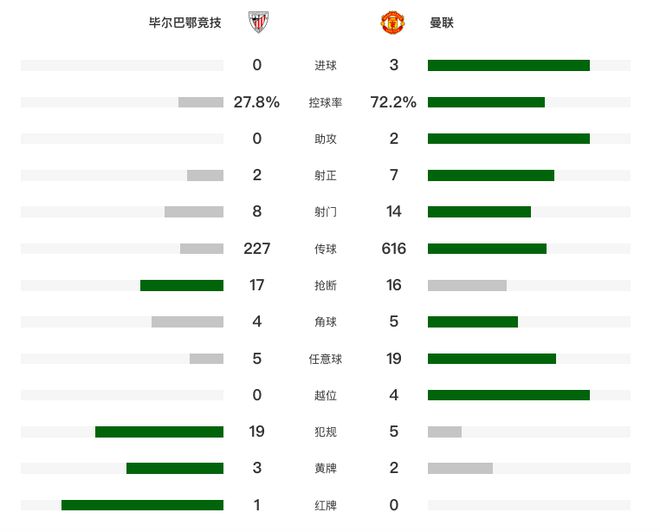Click Bilbao's green 犯规 bar

pyautogui.click(x=159, y=432)
